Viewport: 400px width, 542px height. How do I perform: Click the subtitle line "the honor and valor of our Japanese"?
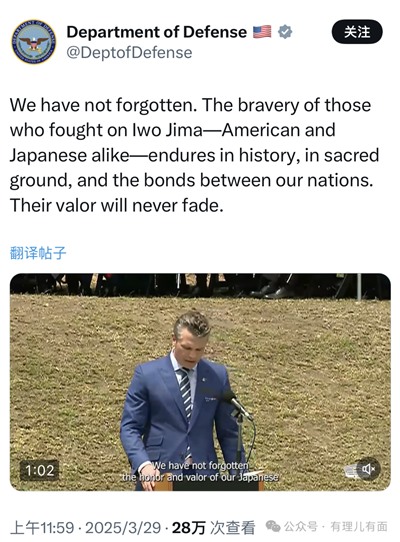pyautogui.click(x=200, y=477)
